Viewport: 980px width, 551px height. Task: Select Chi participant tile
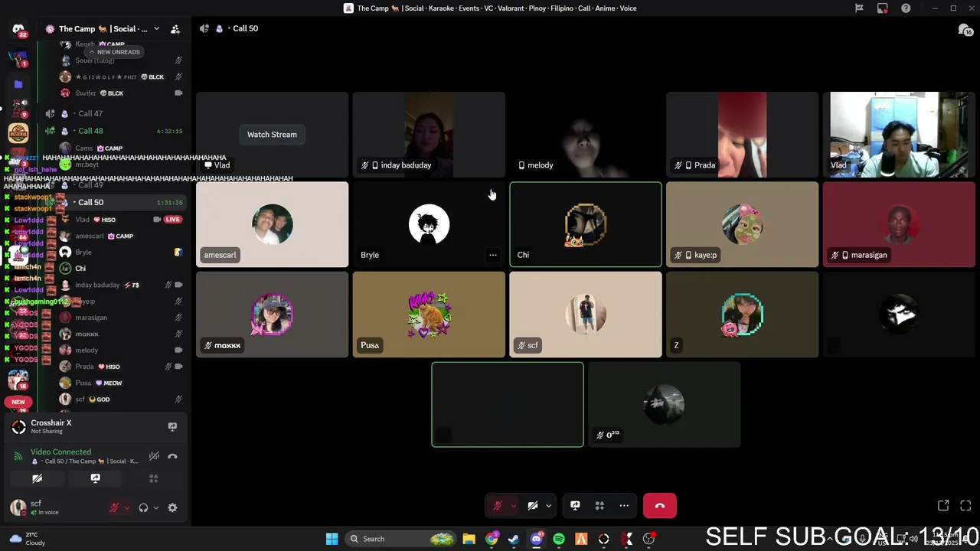(x=586, y=225)
